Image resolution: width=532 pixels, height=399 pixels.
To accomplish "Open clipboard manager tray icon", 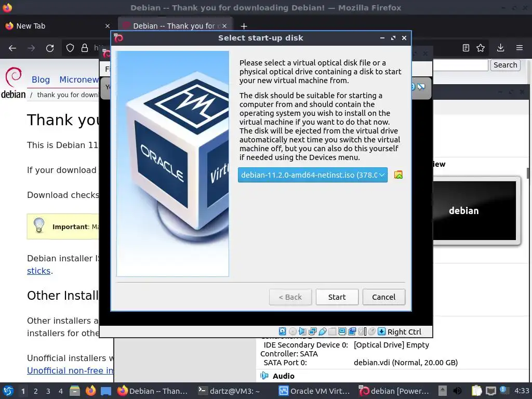I will 476,391.
